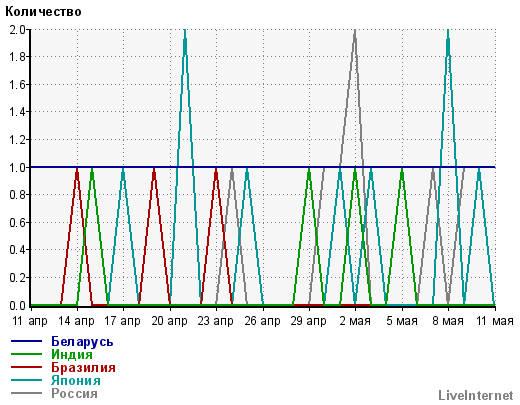Click the 2.0 y-axis value label
Image resolution: width=520 pixels, height=405 pixels.
(x=17, y=30)
